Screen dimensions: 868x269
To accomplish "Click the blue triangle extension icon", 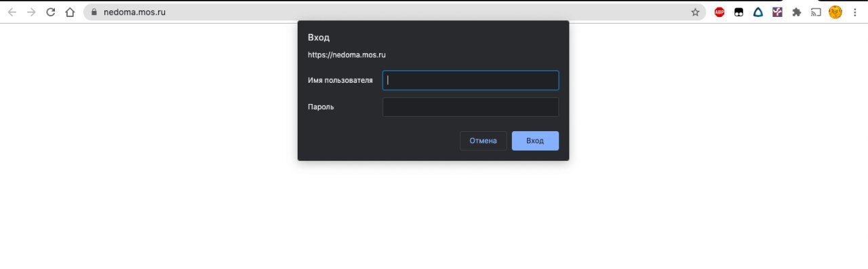I will tap(758, 12).
